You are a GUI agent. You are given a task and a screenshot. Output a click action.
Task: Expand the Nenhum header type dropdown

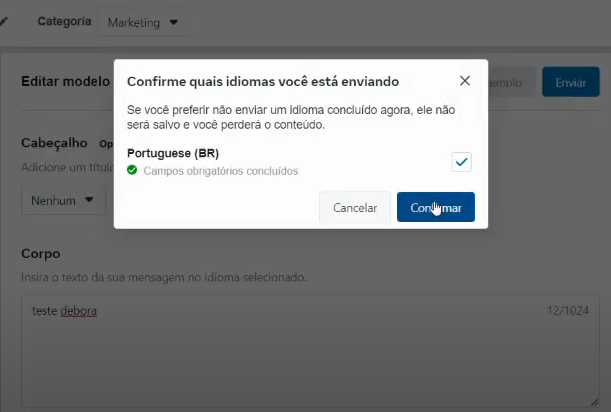[66, 200]
